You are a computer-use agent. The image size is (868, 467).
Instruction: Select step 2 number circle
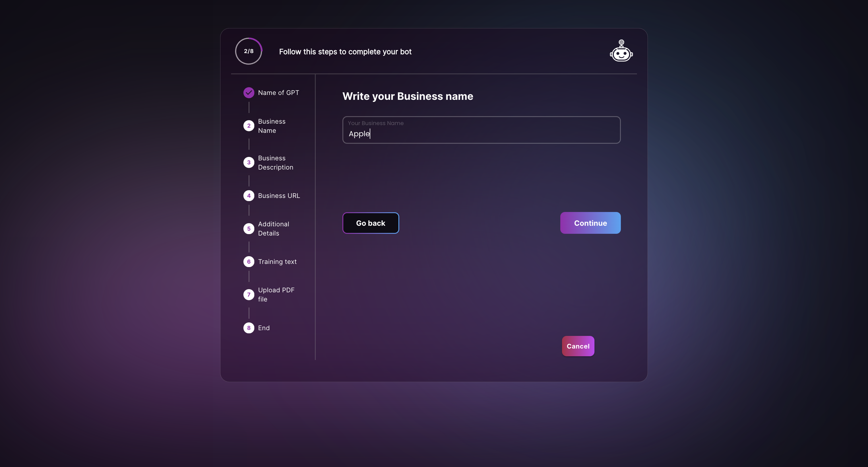coord(249,126)
